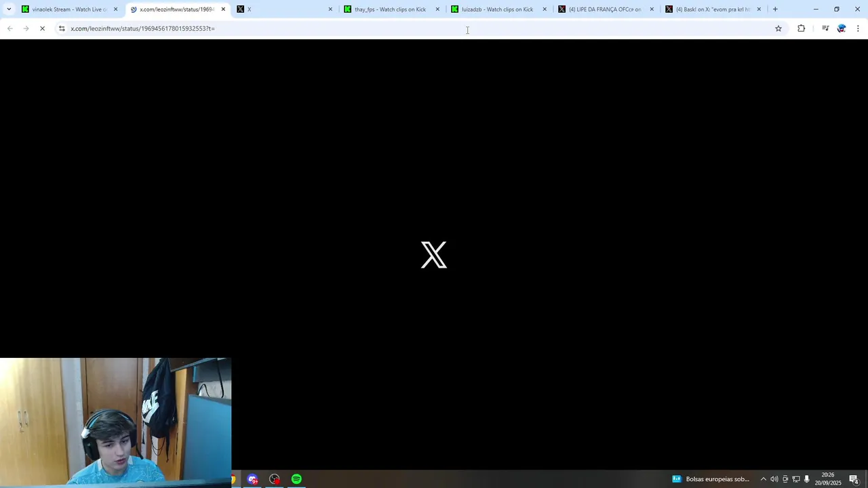Click the X logo on loading screen
Screen dimensions: 868x488
(x=434, y=255)
